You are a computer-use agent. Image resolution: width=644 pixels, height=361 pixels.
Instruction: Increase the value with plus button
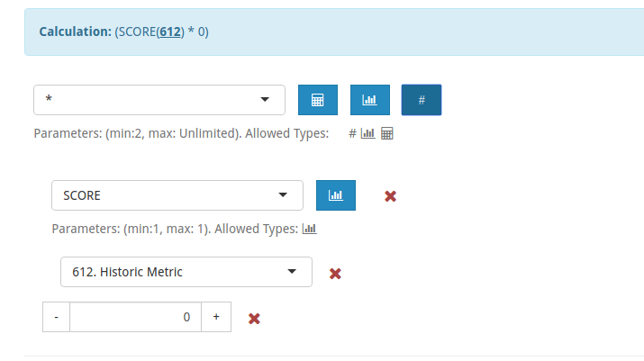[x=216, y=317]
